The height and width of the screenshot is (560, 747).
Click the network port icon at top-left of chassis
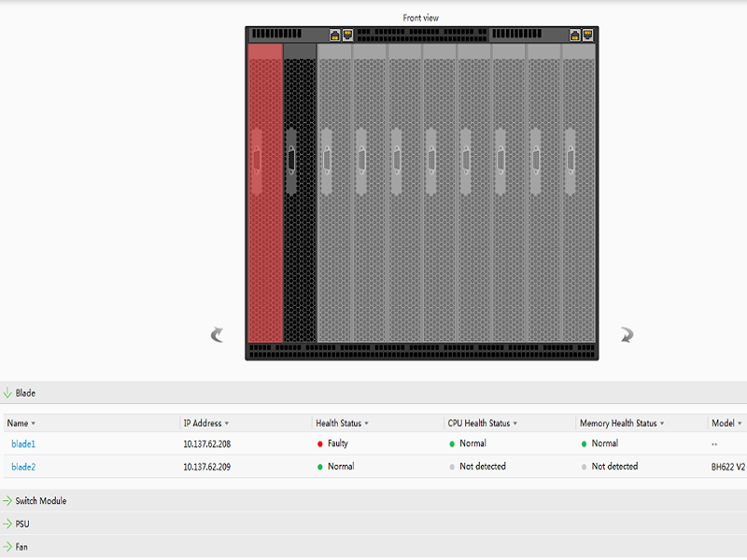(347, 35)
